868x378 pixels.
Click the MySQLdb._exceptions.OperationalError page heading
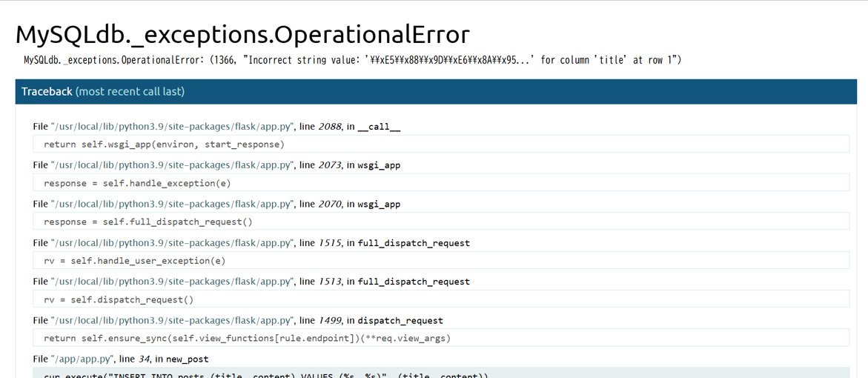tap(242, 34)
